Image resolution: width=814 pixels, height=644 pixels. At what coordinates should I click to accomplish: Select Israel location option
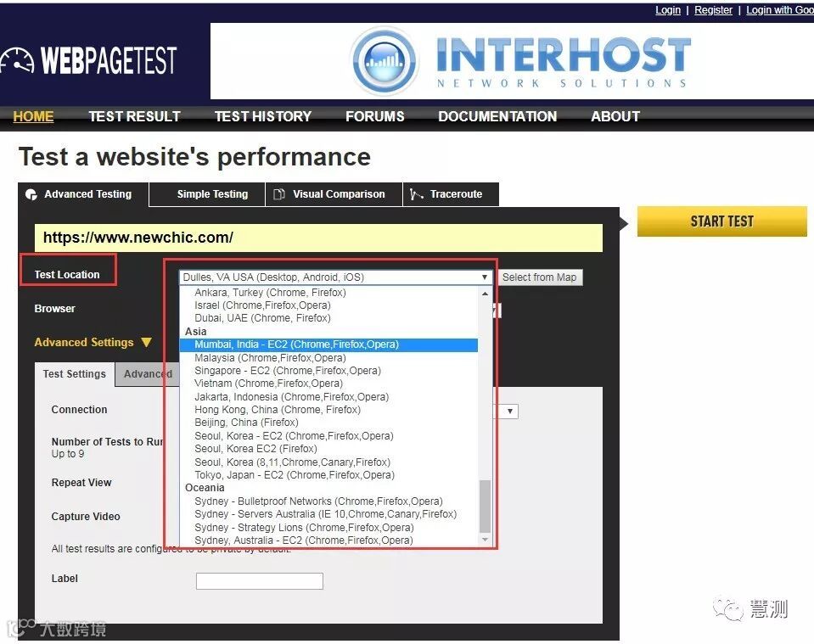click(x=328, y=305)
